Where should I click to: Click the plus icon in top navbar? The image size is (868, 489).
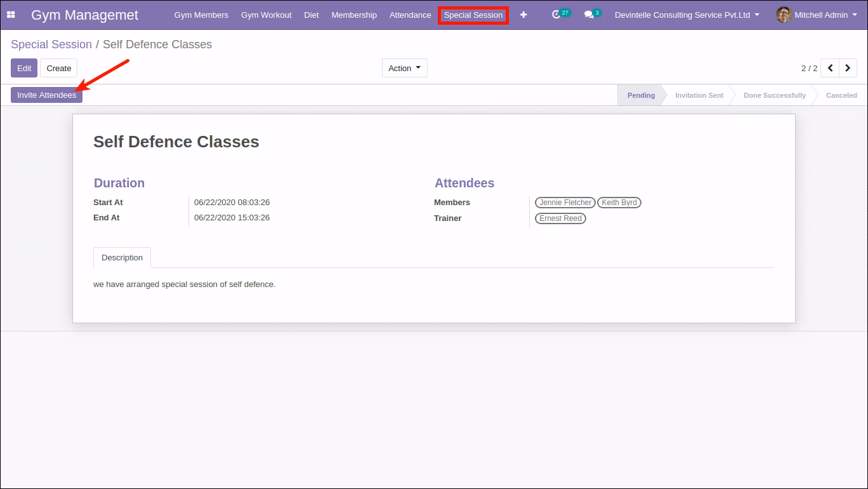pos(523,15)
